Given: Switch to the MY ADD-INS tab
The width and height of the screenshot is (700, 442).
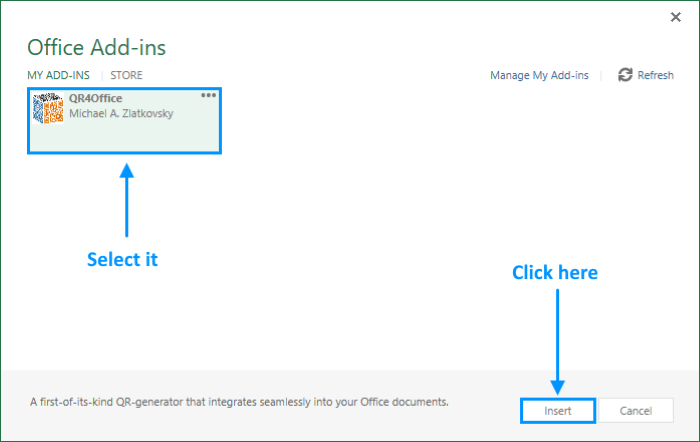Looking at the screenshot, I should coord(58,75).
